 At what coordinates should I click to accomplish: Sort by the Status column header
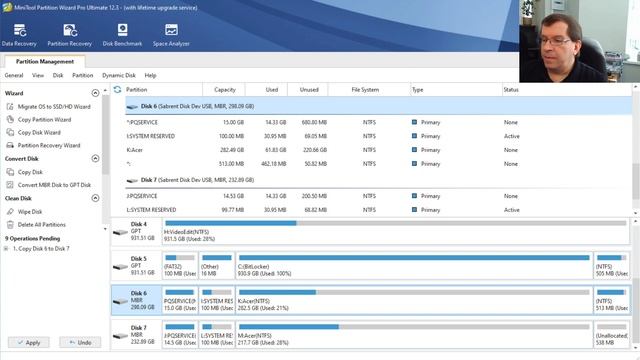point(567,89)
